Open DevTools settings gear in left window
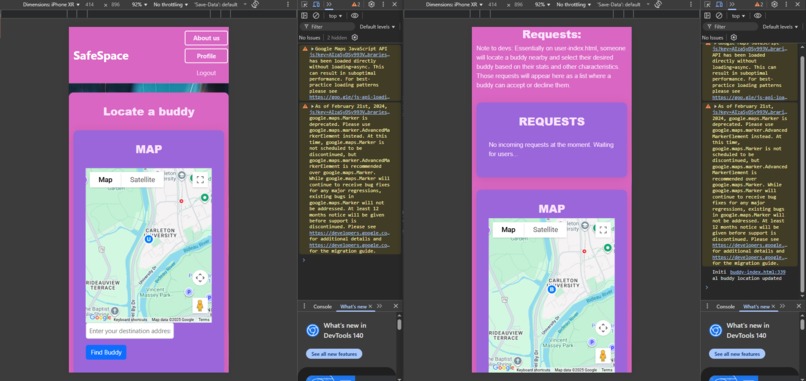 click(x=372, y=4)
